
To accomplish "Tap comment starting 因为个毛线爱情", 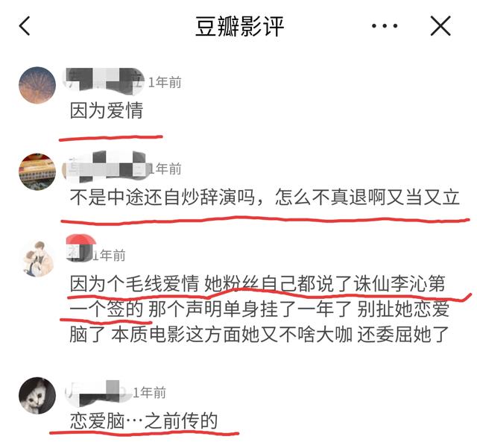I will 259,309.
